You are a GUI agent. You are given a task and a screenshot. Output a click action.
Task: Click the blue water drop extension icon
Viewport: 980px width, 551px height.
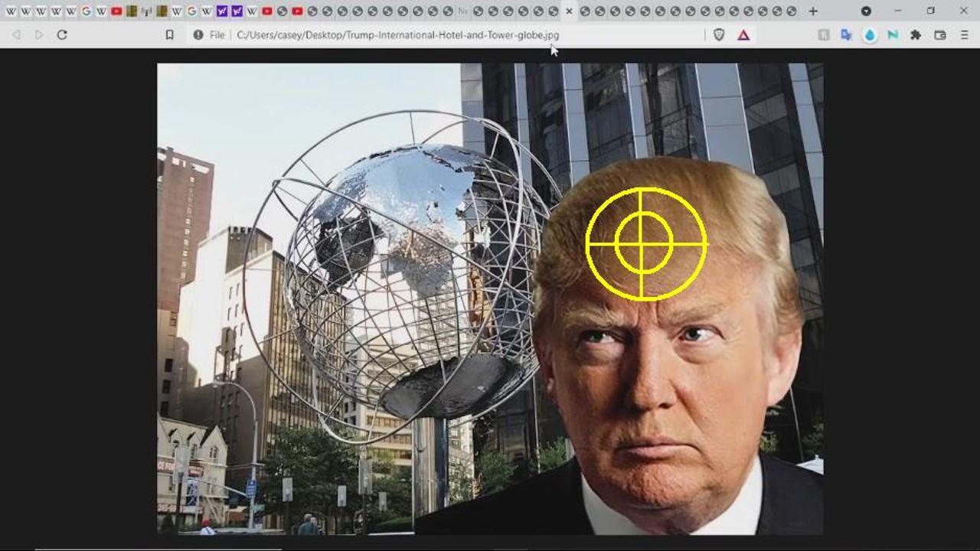tap(870, 34)
